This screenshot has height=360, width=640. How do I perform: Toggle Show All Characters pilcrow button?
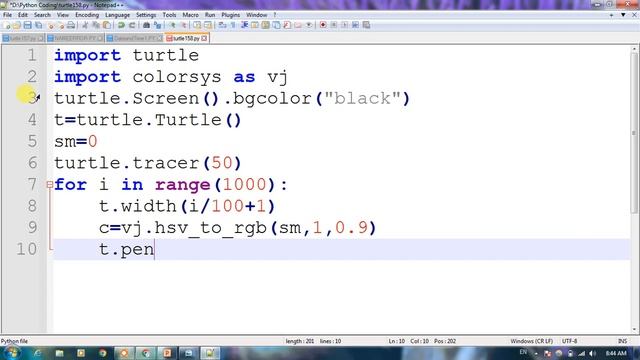click(x=233, y=25)
